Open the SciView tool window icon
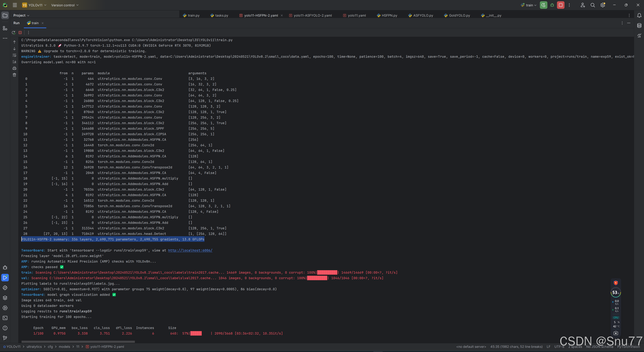The image size is (644, 352). coord(639,36)
